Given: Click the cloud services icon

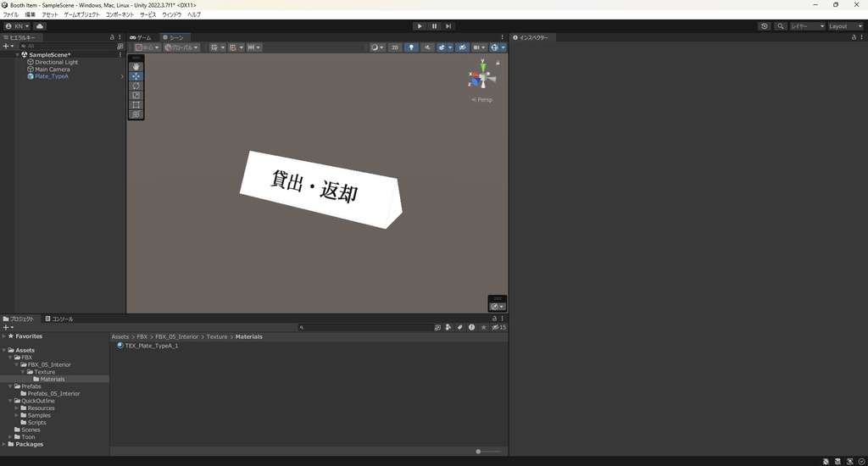Looking at the screenshot, I should (x=40, y=26).
